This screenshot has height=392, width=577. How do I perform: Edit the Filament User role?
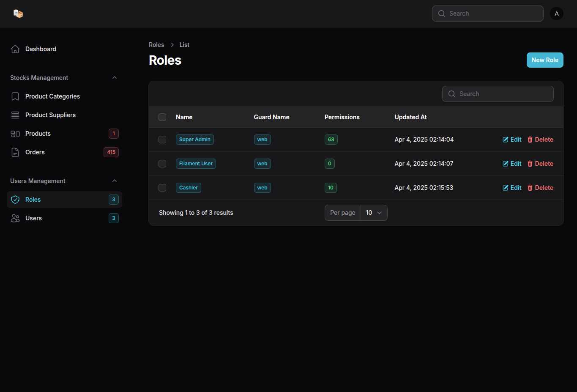click(x=512, y=164)
